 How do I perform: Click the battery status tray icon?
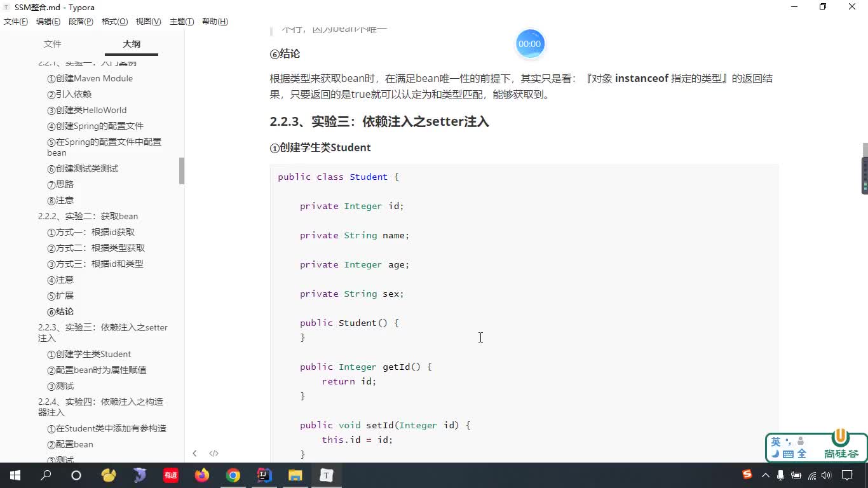tap(797, 475)
